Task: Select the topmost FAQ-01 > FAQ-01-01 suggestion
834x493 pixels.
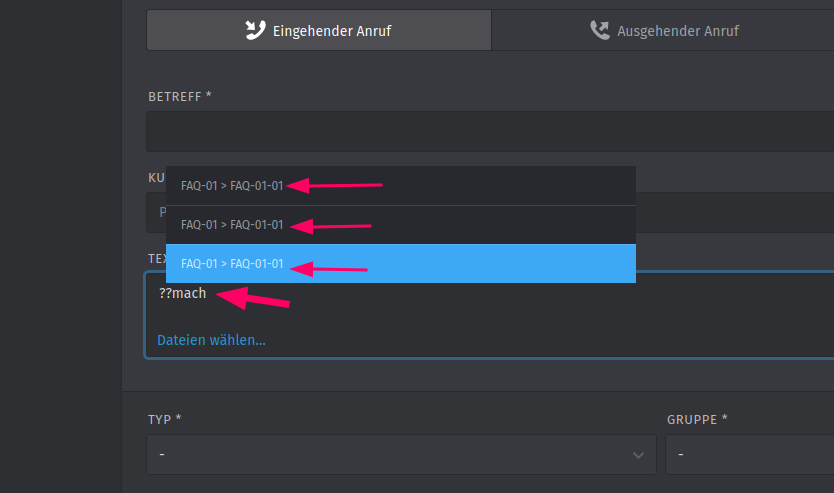Action: 401,186
